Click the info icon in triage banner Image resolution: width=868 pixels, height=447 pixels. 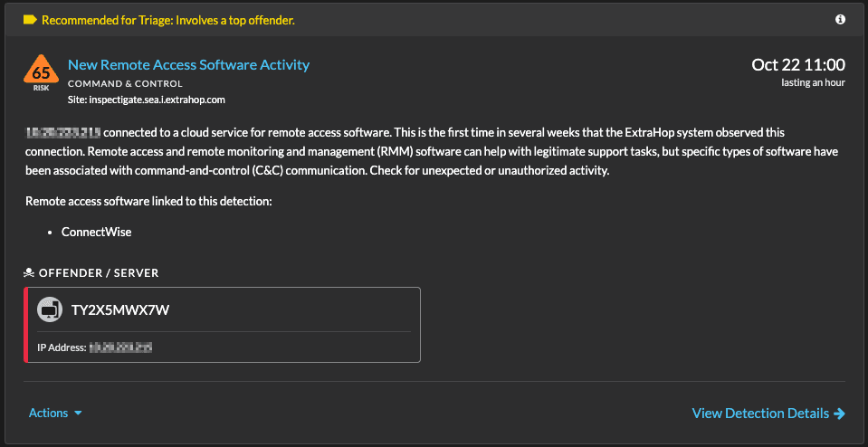point(840,19)
